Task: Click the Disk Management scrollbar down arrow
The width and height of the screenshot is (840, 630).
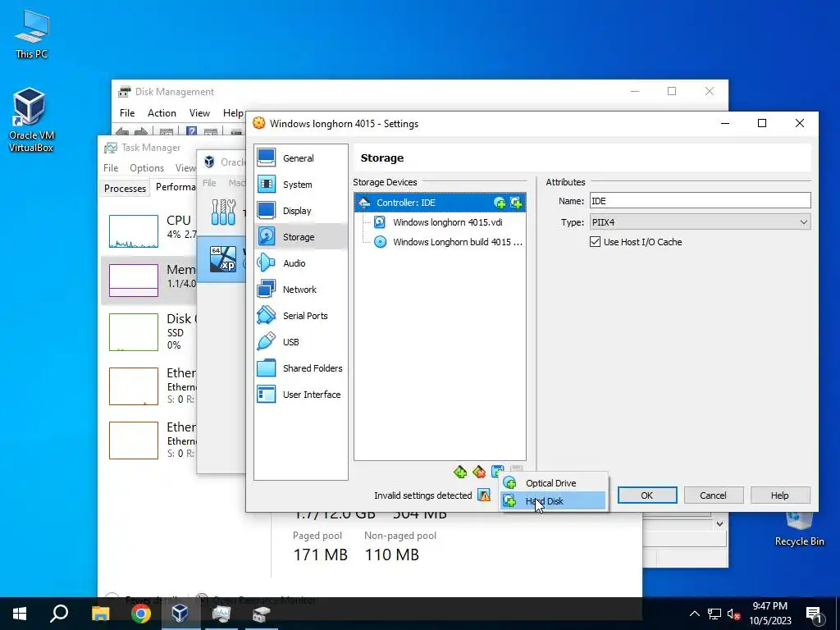Action: [719, 524]
